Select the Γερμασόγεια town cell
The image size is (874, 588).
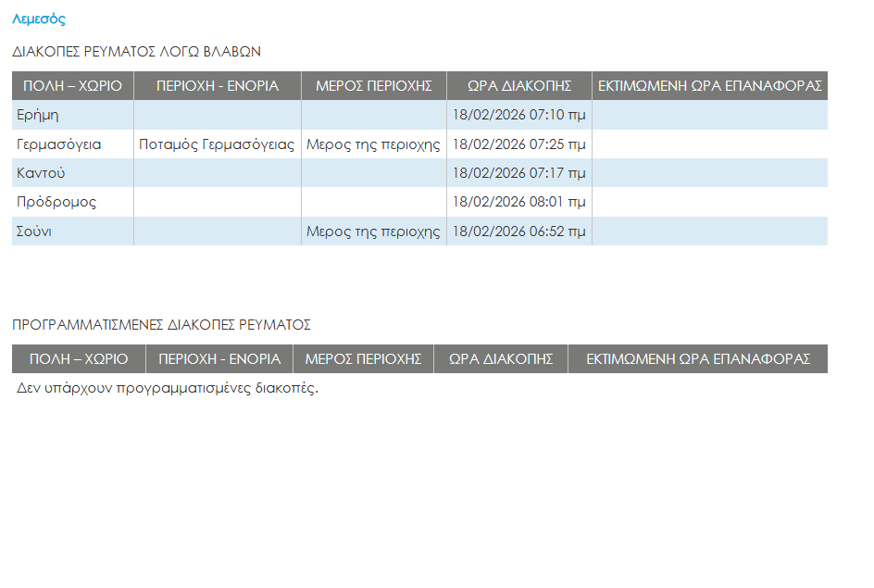pyautogui.click(x=59, y=144)
